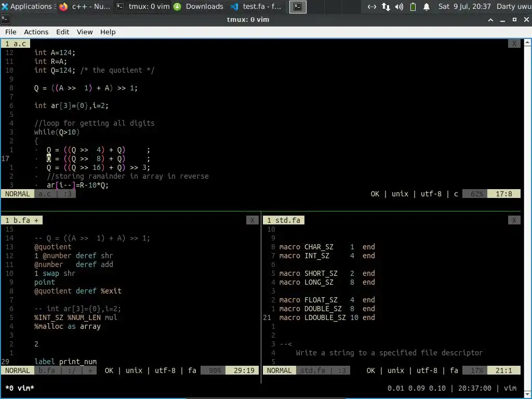532x399 pixels.
Task: Click the 'point' line in b.fa
Action: (45, 282)
